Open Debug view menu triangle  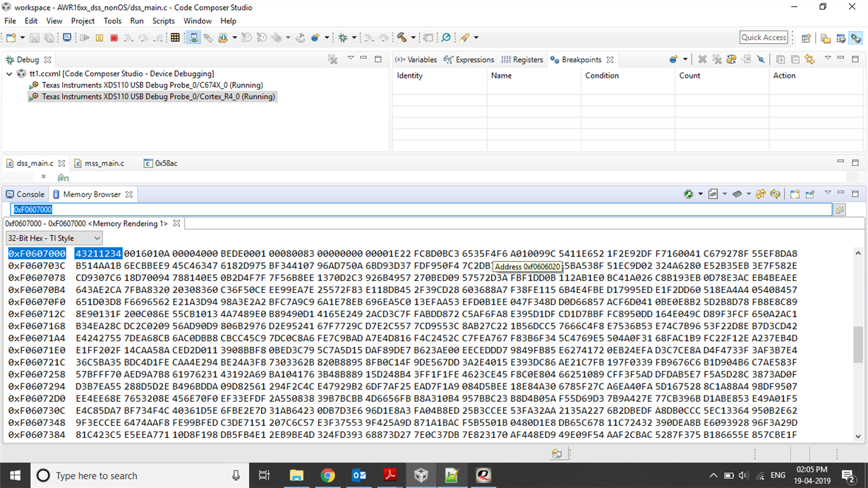350,59
